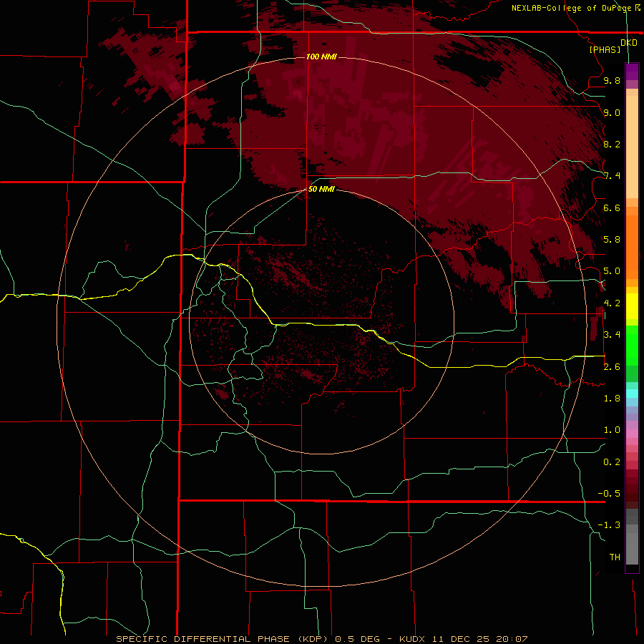Pick the light peach color bar segment

click(632, 147)
